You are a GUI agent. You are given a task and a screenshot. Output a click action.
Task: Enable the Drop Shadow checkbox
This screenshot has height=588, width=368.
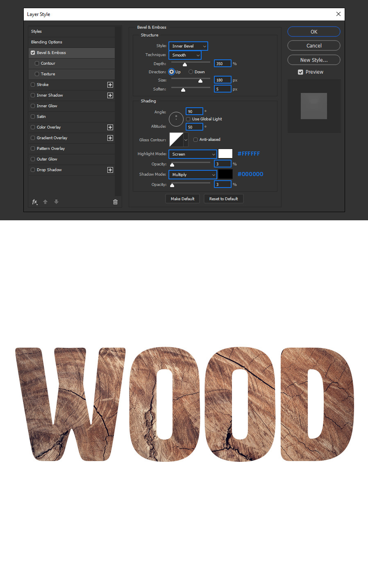[x=33, y=170]
